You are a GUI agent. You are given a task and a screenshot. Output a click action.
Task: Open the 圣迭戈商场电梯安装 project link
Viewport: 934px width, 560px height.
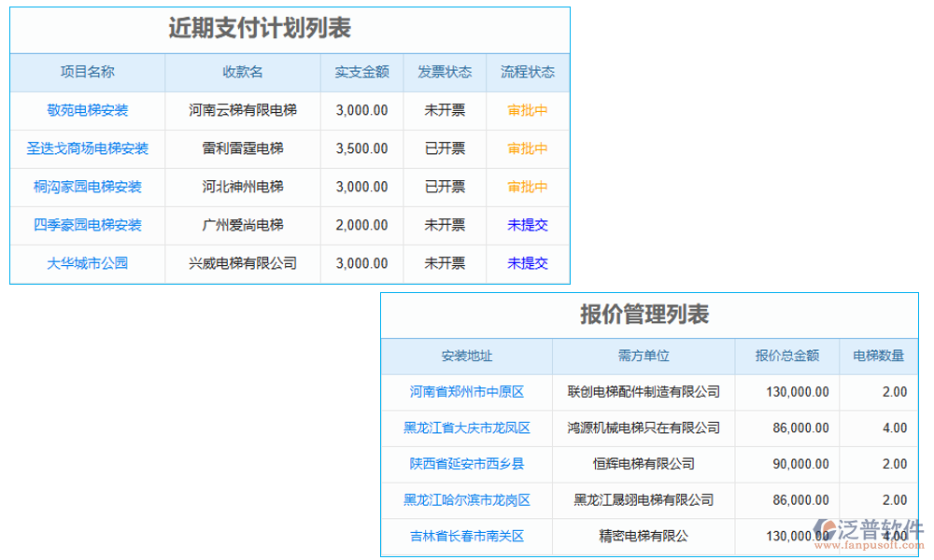click(86, 148)
